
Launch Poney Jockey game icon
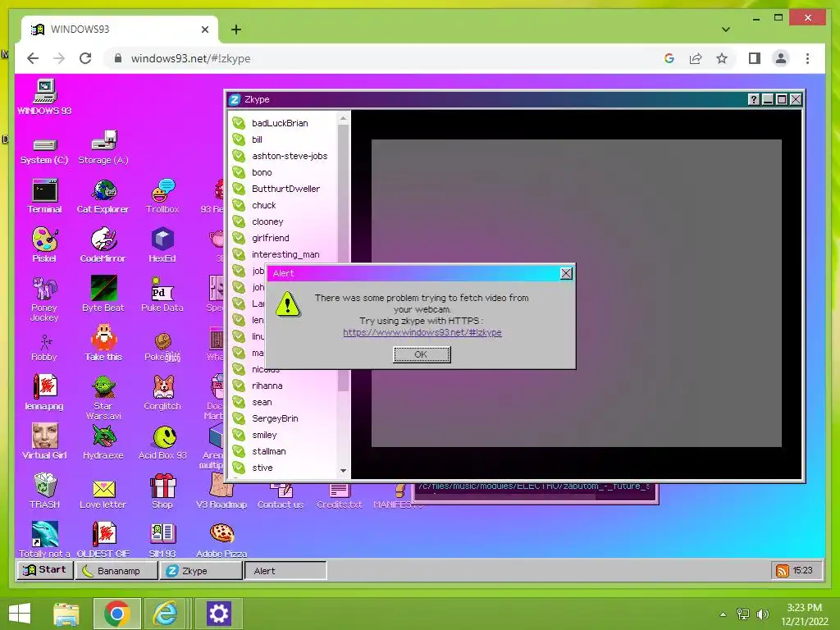(x=44, y=299)
